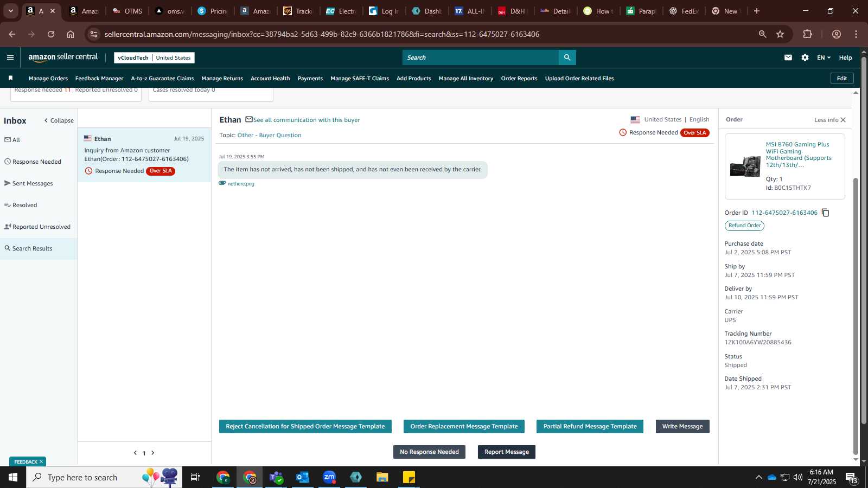This screenshot has height=488, width=868.
Task: Open Sticky Notes from the taskbar
Action: click(409, 477)
